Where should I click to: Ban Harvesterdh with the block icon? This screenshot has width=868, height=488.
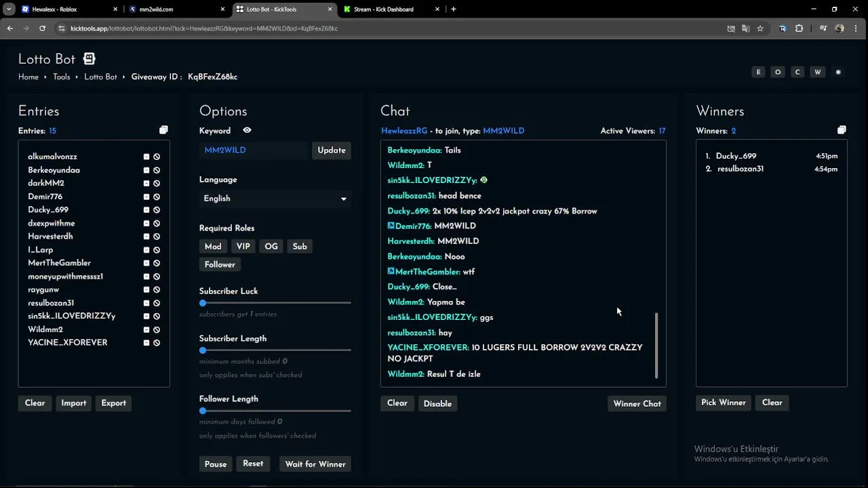[157, 237]
